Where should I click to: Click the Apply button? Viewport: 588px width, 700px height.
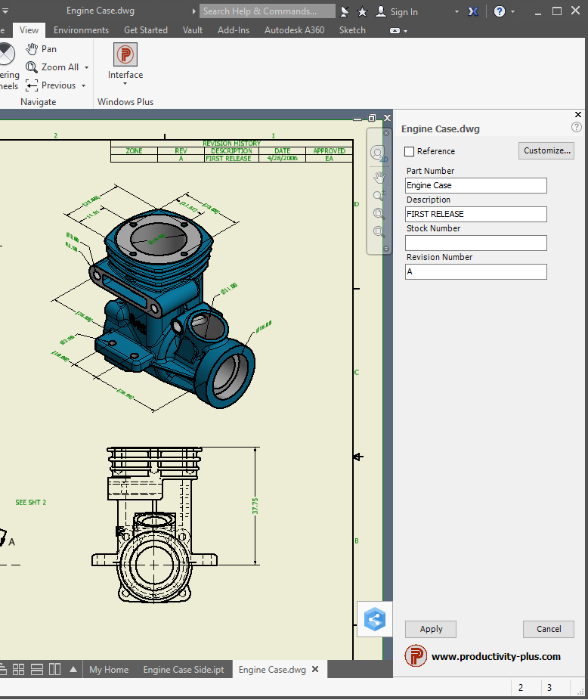tap(431, 629)
